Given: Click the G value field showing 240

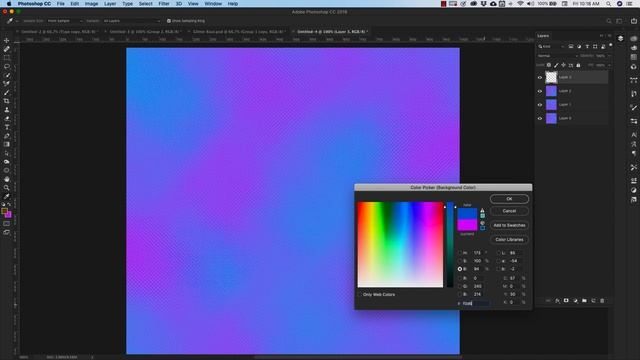Looking at the screenshot, I should pos(479,286).
